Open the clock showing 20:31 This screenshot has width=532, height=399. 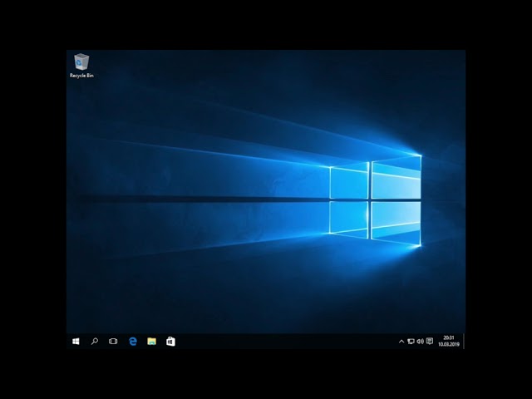pyautogui.click(x=449, y=342)
